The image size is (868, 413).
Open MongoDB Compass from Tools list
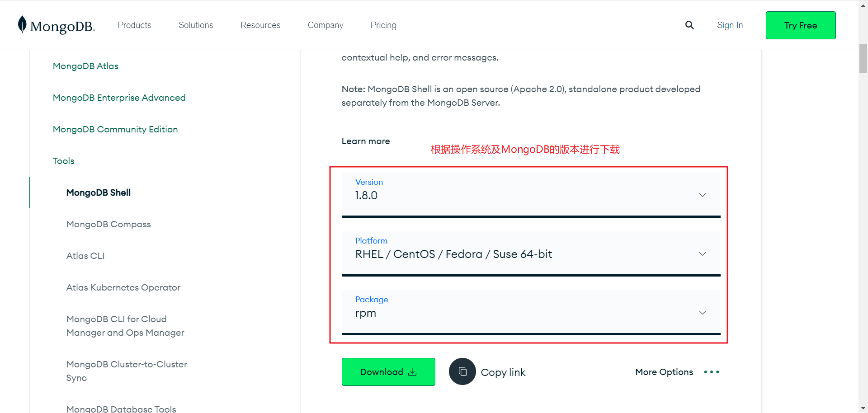coord(108,224)
